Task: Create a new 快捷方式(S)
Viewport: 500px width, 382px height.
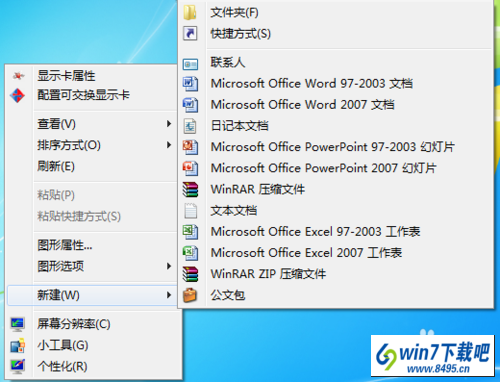Action: click(x=240, y=34)
